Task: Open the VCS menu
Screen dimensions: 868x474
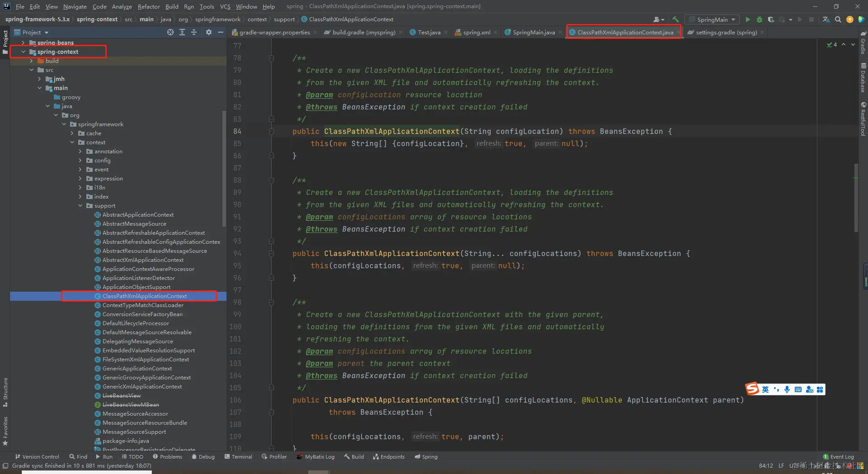Action: [225, 6]
